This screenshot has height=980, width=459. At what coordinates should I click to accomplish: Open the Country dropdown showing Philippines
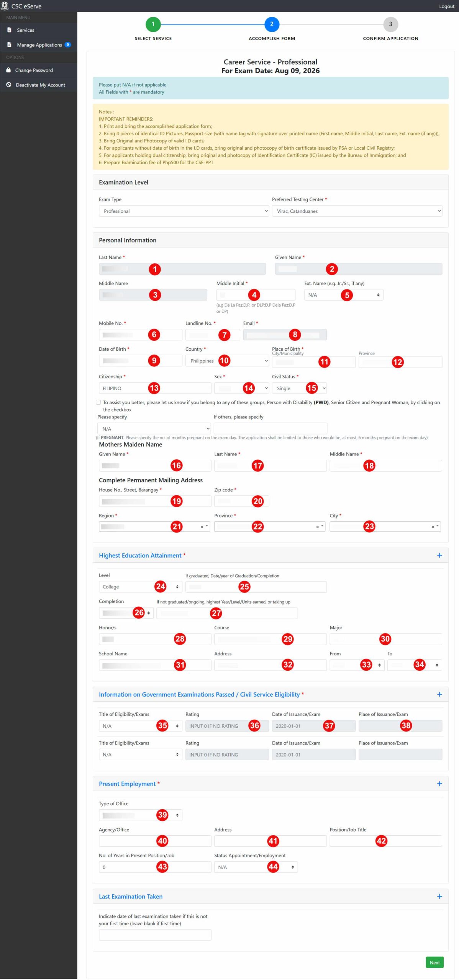click(227, 361)
